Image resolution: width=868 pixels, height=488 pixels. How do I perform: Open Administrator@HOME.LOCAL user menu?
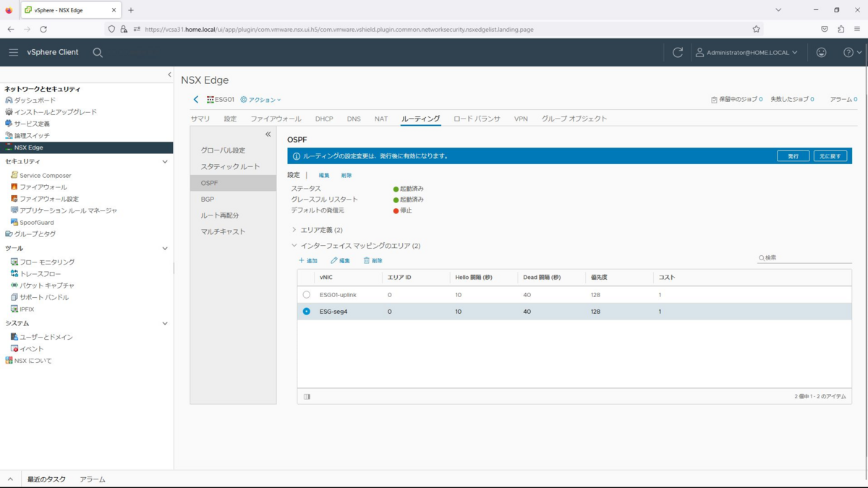[x=746, y=52]
